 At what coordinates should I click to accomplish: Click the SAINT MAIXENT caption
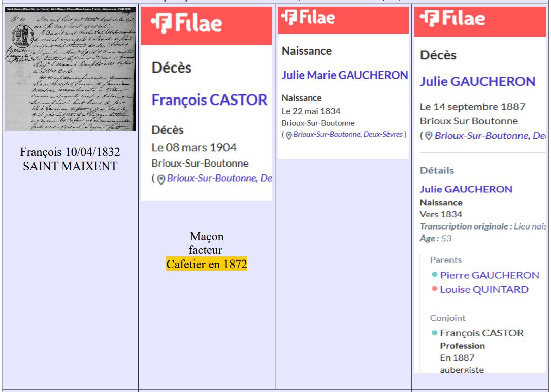pos(70,166)
